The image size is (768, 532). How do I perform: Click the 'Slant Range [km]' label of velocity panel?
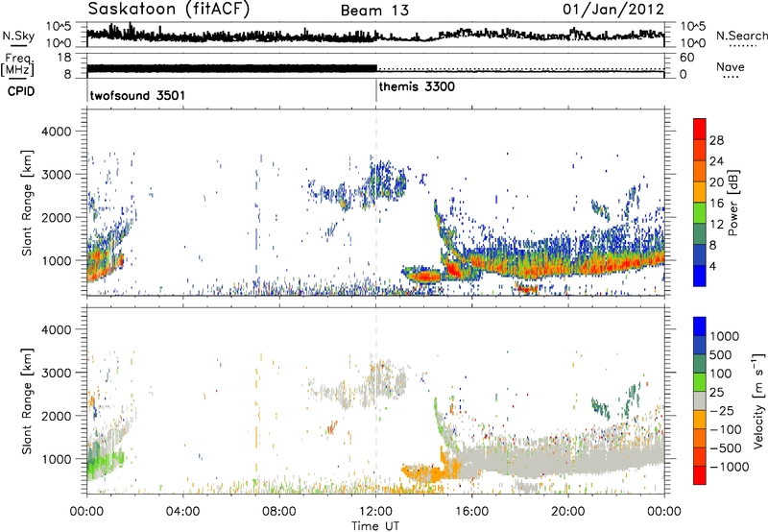[x=27, y=400]
